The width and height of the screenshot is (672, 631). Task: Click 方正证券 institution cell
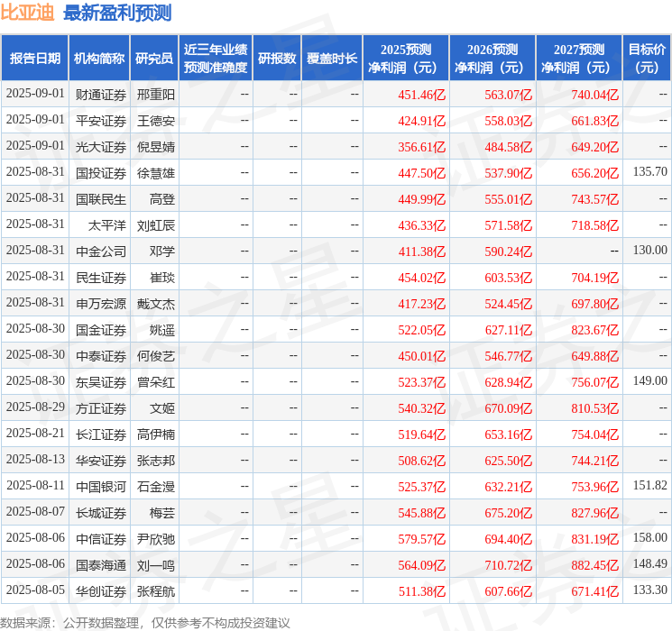click(x=101, y=408)
